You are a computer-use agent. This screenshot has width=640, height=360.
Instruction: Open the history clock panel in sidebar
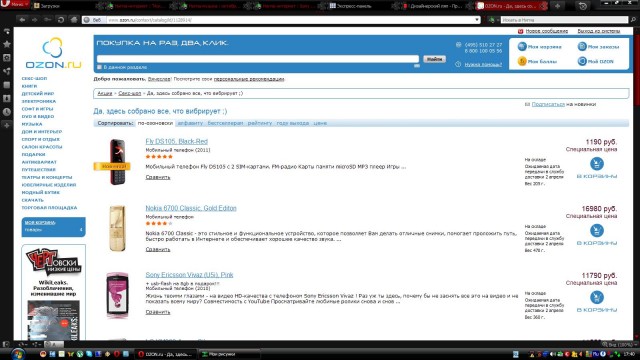coord(7,112)
